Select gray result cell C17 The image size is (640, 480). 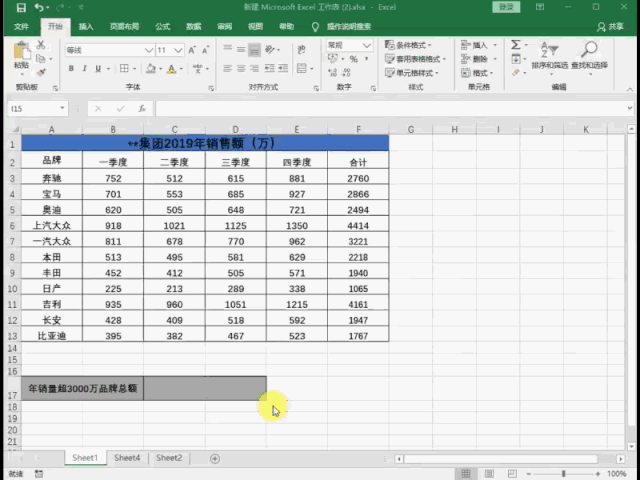point(205,388)
